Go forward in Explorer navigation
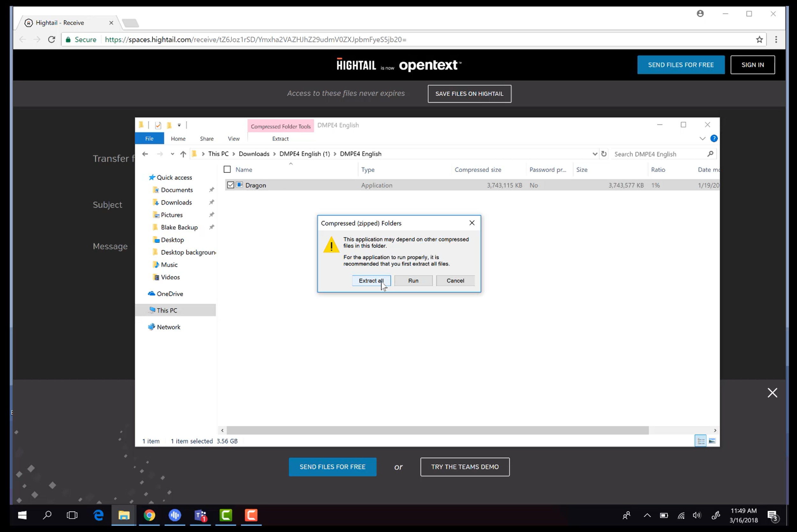Screen dimensions: 797x532 160,154
